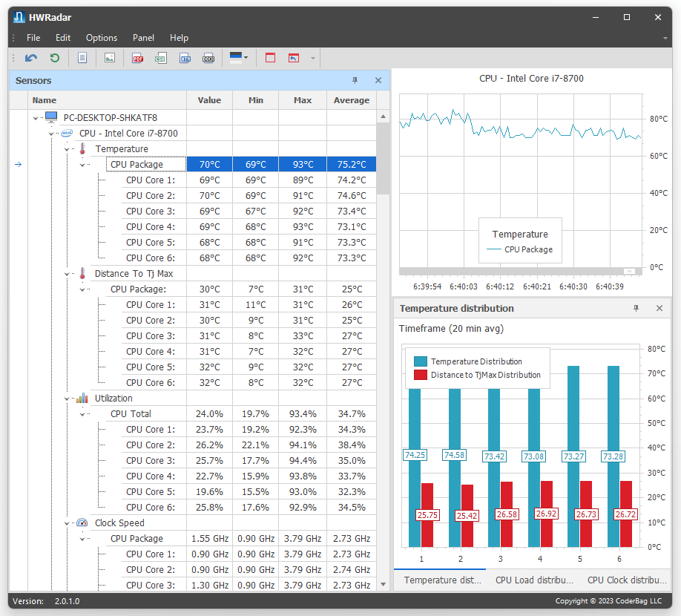Collapse the PC-DESKTOP-SHKATF8 node
The height and width of the screenshot is (616, 681).
[36, 118]
